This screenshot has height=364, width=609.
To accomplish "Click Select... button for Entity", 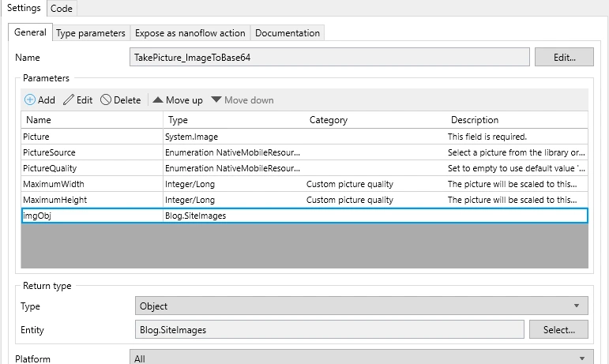I will [x=558, y=330].
